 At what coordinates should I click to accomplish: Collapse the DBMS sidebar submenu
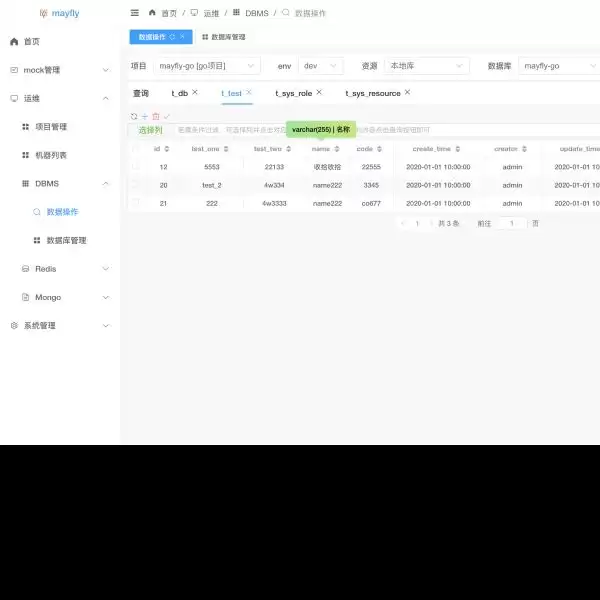tap(106, 184)
